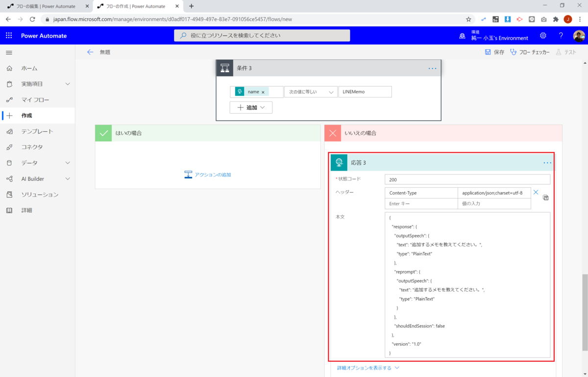The height and width of the screenshot is (377, 588).
Task: Click the 追加 button in condition
Action: (251, 107)
